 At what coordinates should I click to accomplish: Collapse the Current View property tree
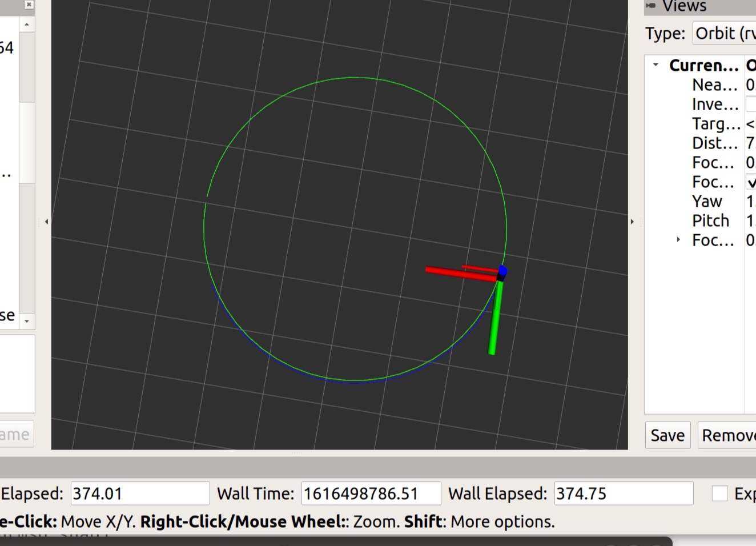656,65
